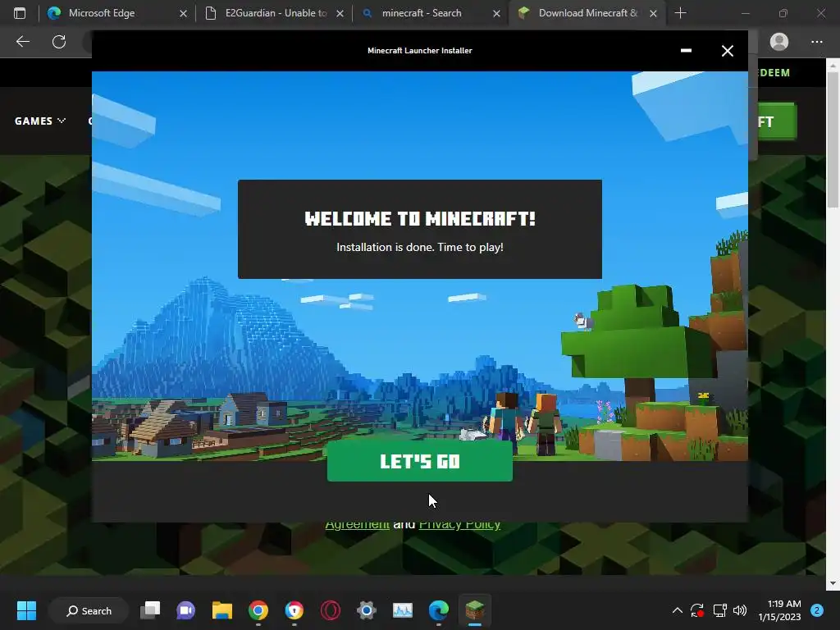The height and width of the screenshot is (630, 840).
Task: Expand the GAMES dropdown on the Minecraft site
Action: (39, 121)
